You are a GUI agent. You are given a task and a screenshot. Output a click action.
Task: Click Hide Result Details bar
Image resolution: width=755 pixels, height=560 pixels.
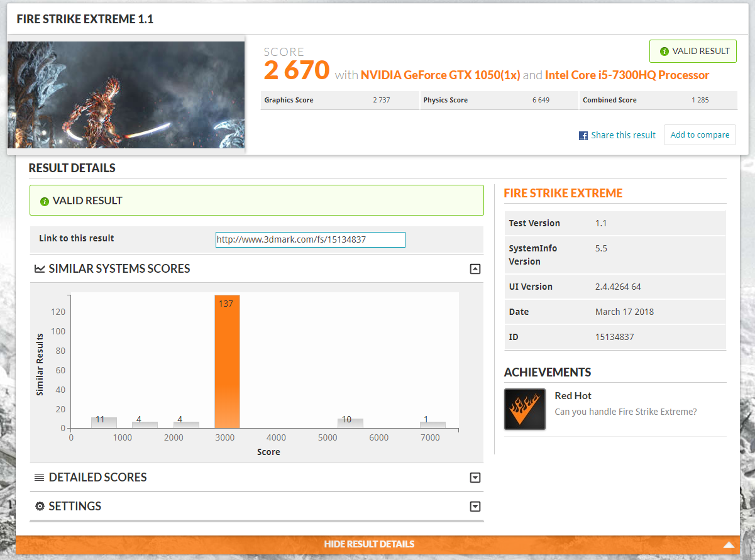point(378,544)
